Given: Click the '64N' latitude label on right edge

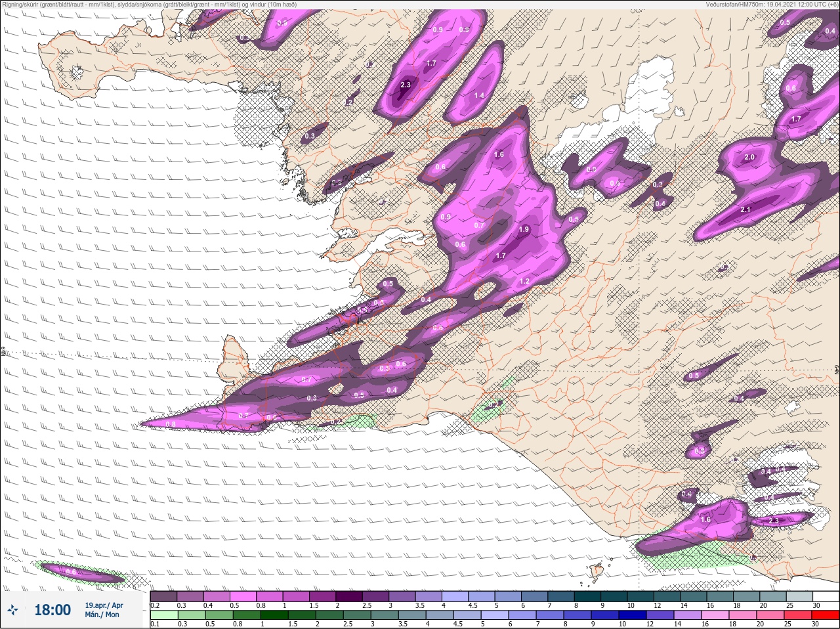Looking at the screenshot, I should pos(837,369).
